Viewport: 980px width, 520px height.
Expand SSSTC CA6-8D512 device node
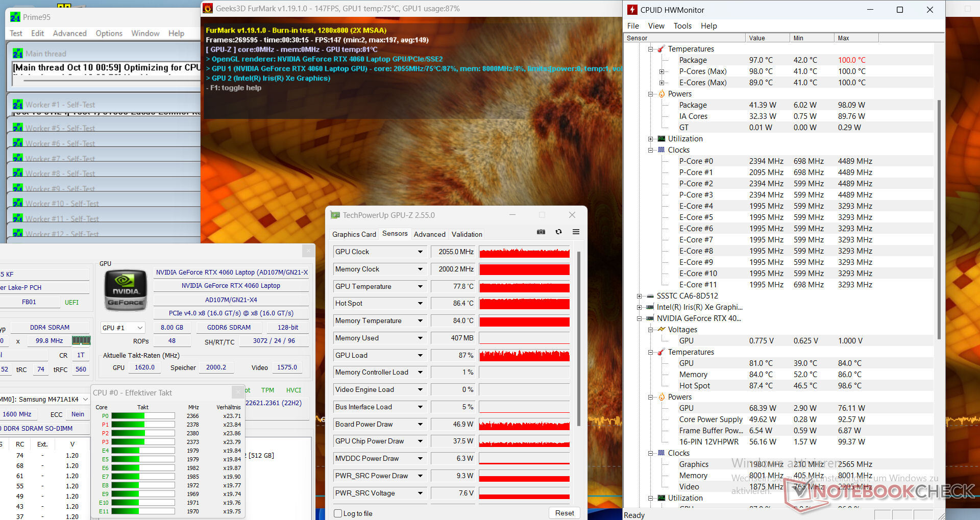(639, 296)
